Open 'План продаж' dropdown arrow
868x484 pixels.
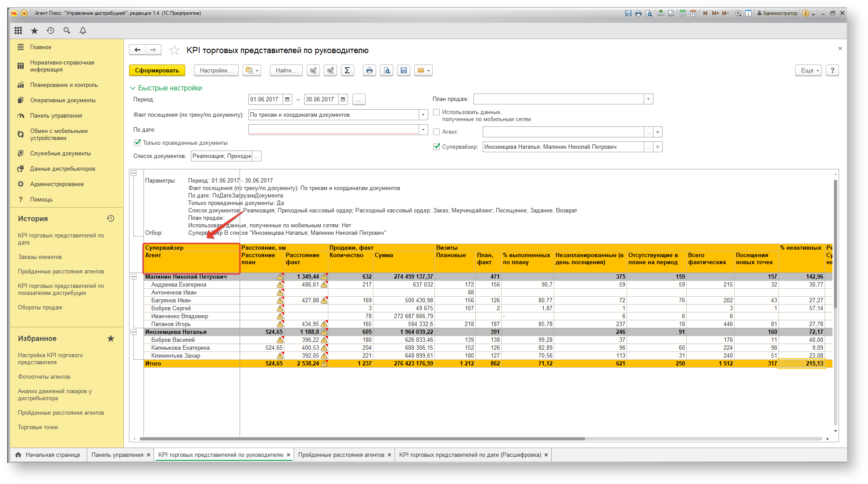(x=648, y=99)
